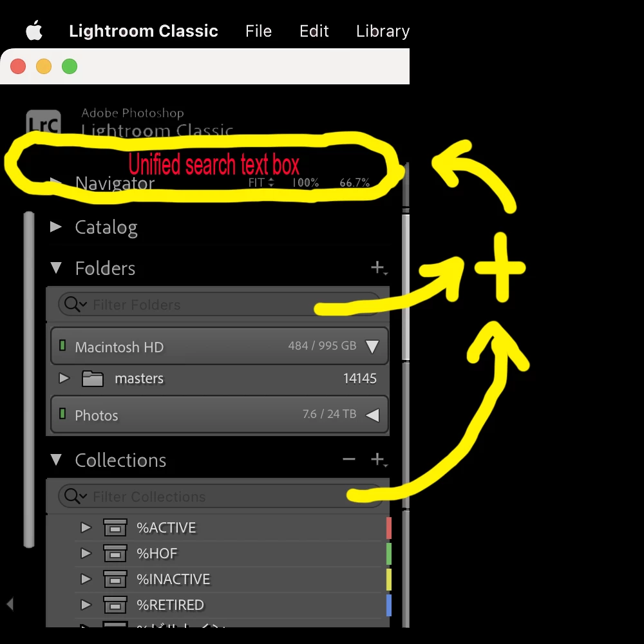Maximize the window with green button
This screenshot has width=644, height=644.
tap(70, 66)
